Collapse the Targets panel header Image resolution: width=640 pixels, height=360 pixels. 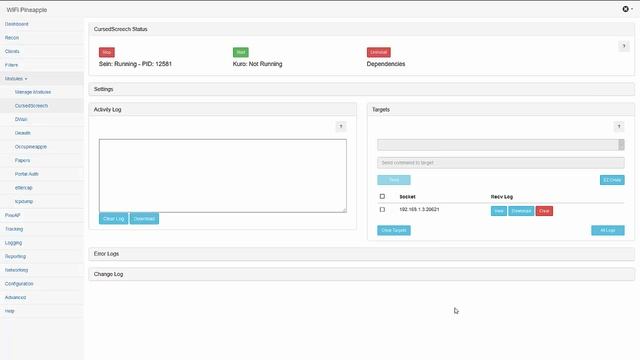click(x=501, y=109)
